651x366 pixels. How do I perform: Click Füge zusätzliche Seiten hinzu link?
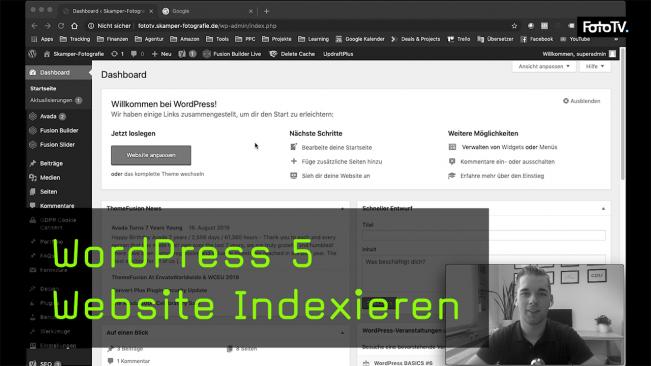[342, 161]
